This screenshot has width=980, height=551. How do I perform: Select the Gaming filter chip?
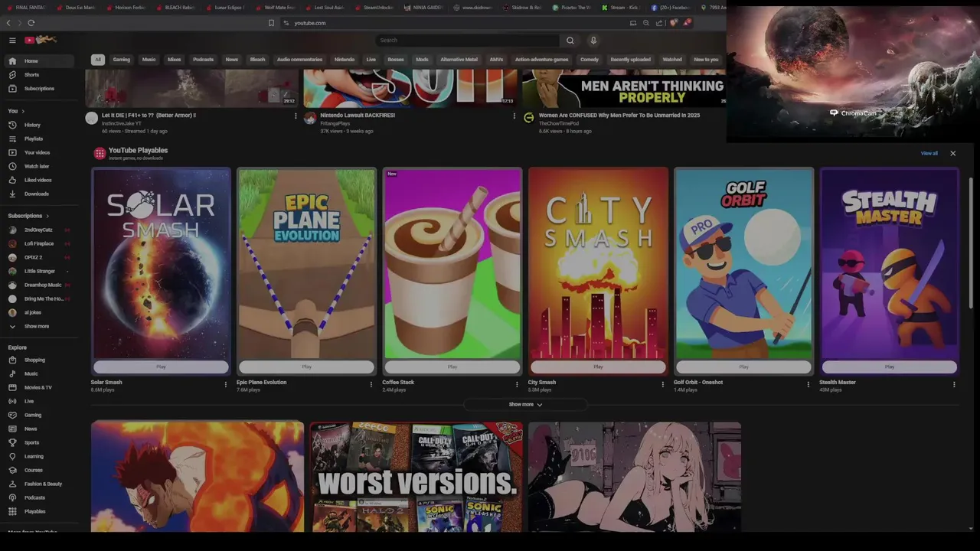[122, 60]
